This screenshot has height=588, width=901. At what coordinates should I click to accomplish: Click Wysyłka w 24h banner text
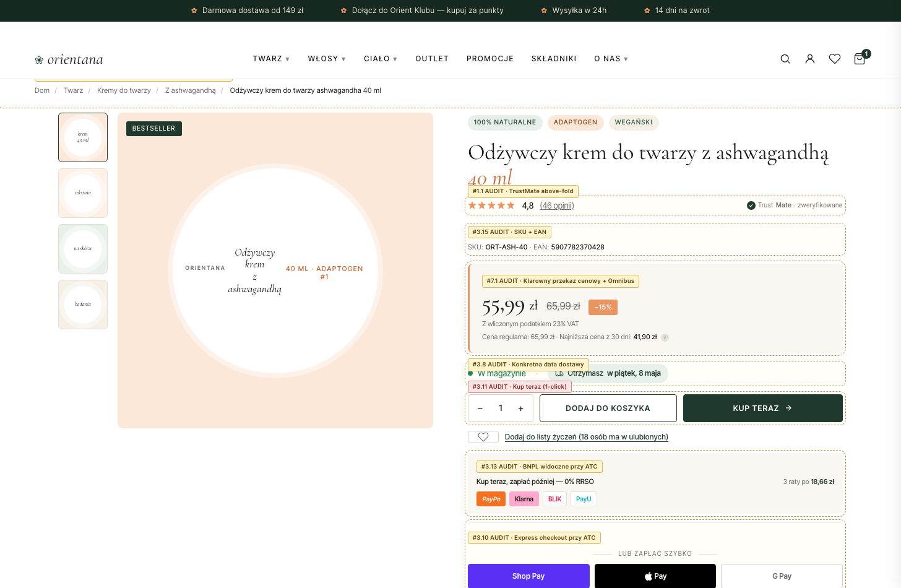(579, 11)
